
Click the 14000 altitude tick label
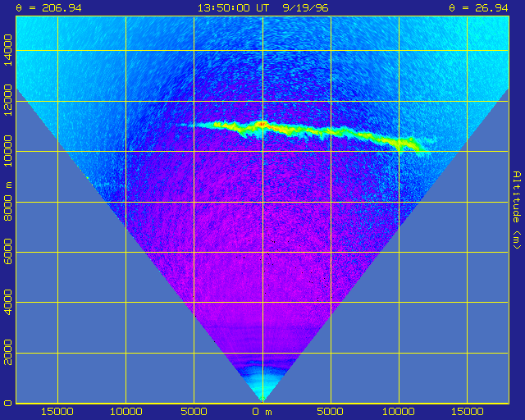coord(7,50)
